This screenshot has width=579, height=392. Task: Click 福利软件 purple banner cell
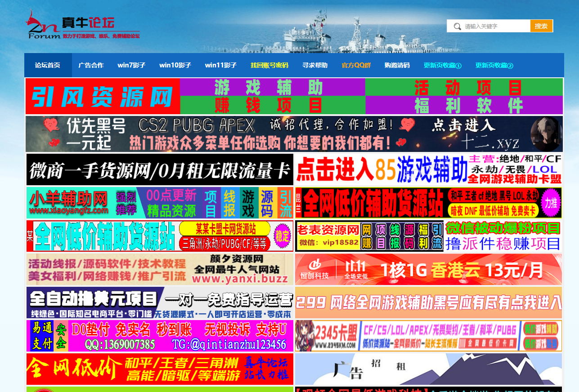pyautogui.click(x=464, y=105)
